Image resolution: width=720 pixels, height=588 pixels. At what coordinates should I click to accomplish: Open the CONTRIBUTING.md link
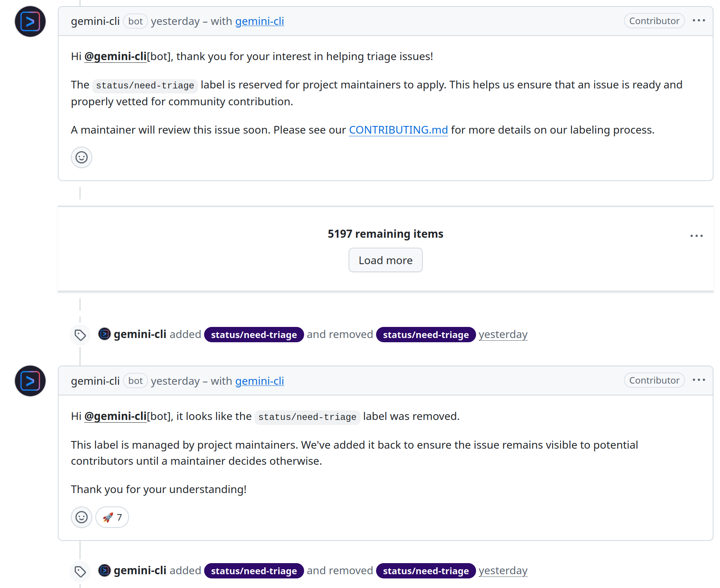(398, 130)
